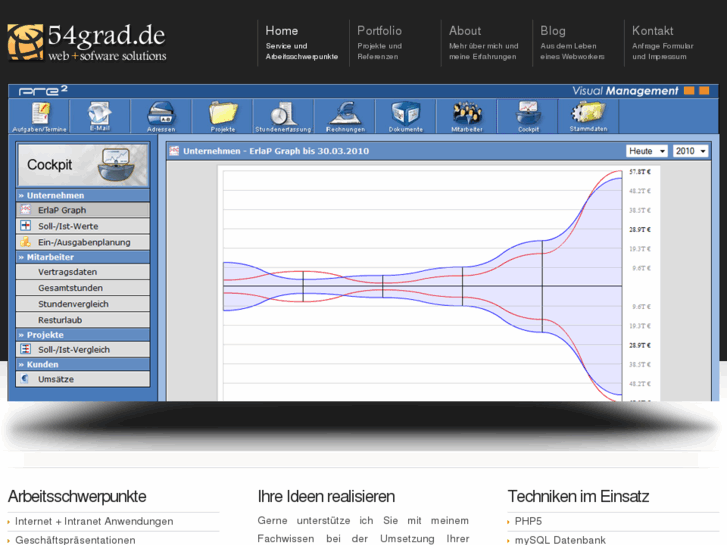Select Ein-/Ausgabenplanung entry

(83, 242)
